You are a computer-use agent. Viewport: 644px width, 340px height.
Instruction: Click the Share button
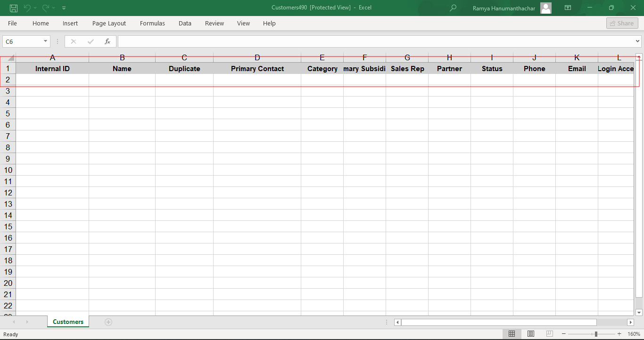[622, 23]
